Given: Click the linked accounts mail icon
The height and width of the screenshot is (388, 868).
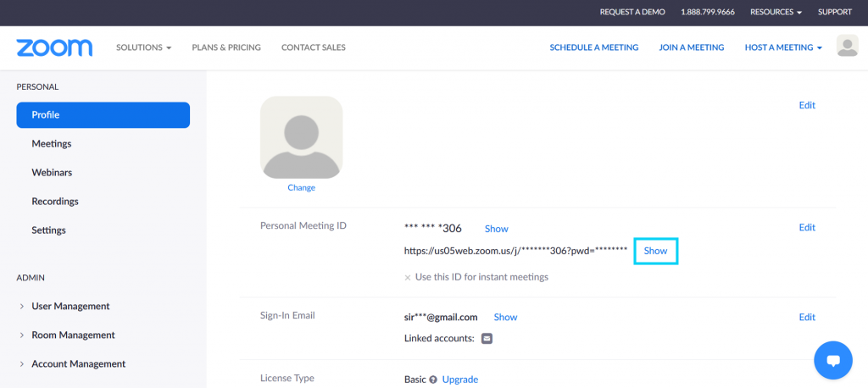Looking at the screenshot, I should click(487, 338).
